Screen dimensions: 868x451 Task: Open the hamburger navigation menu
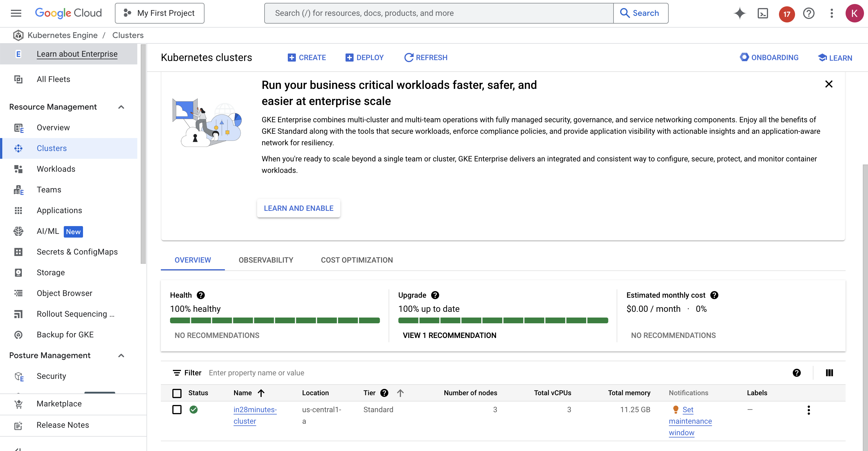(16, 13)
